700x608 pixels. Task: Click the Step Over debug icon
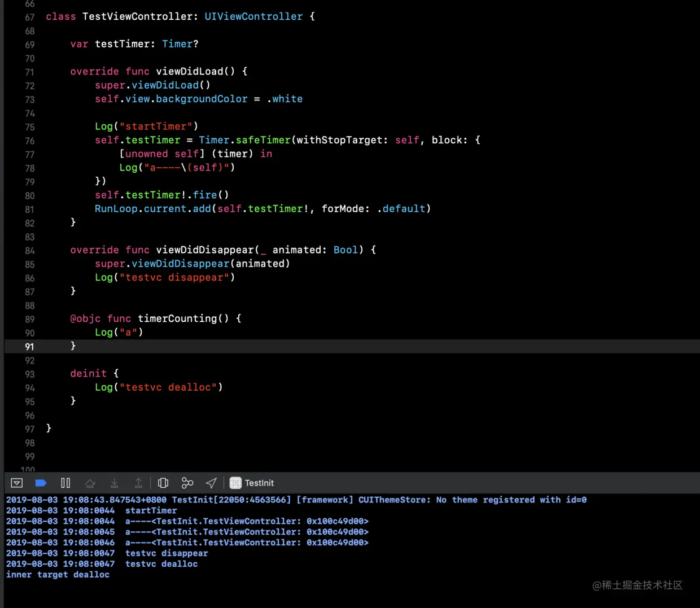coord(90,483)
